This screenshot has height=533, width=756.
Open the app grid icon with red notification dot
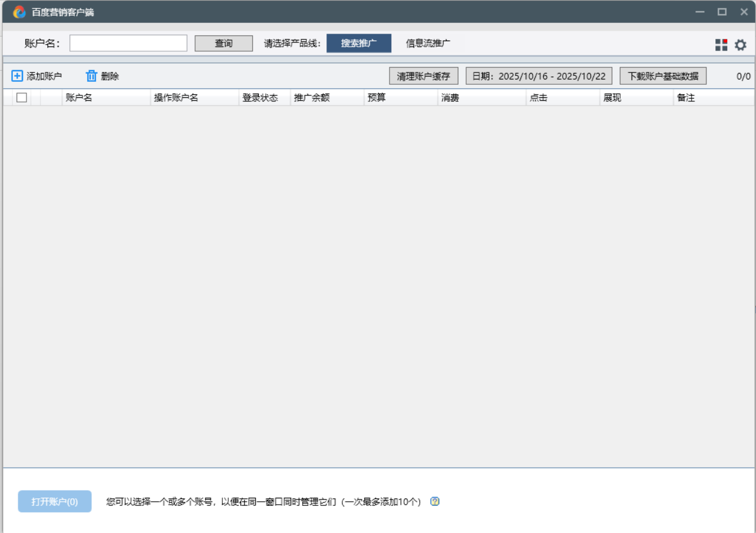721,44
